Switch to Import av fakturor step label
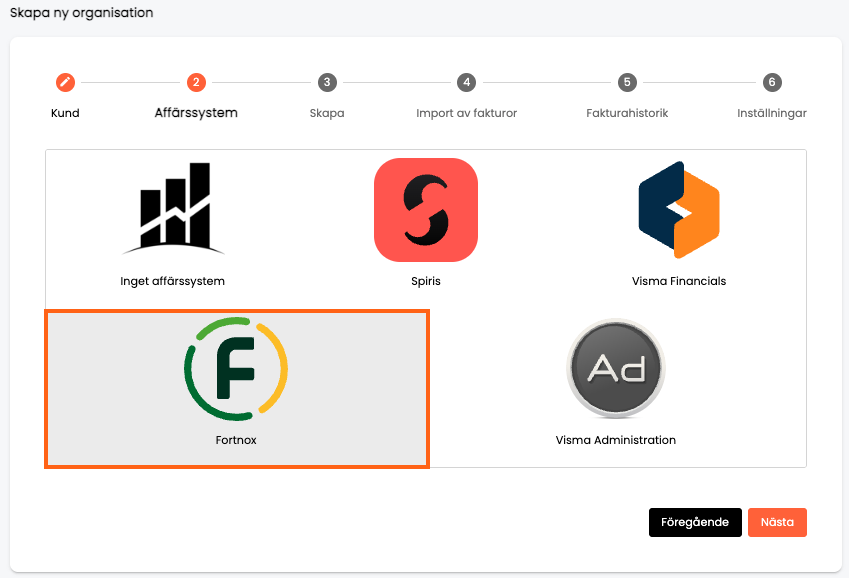Image resolution: width=849 pixels, height=578 pixels. (x=466, y=113)
